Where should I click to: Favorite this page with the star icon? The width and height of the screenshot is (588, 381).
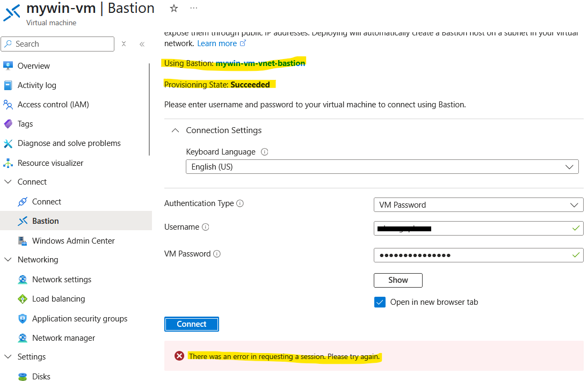click(x=173, y=8)
